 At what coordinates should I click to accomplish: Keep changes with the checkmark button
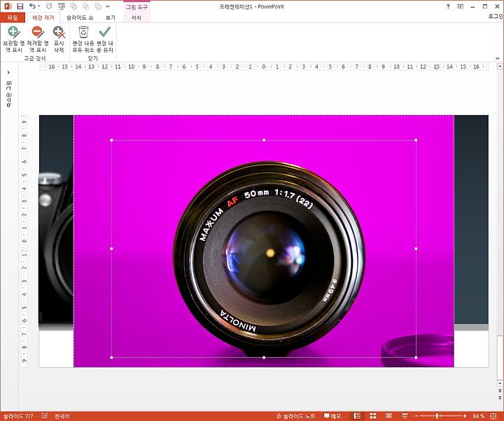pyautogui.click(x=105, y=39)
